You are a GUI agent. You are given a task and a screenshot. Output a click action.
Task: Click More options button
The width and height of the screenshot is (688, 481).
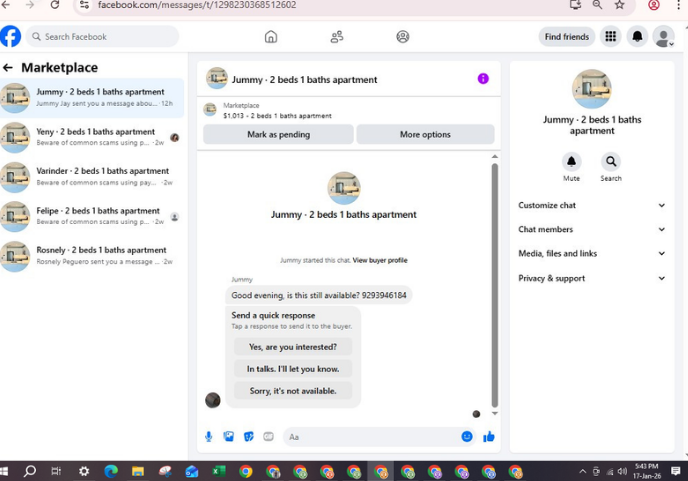[425, 134]
